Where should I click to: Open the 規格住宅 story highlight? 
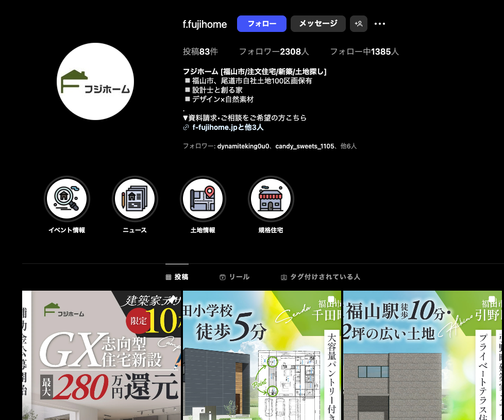click(x=271, y=199)
